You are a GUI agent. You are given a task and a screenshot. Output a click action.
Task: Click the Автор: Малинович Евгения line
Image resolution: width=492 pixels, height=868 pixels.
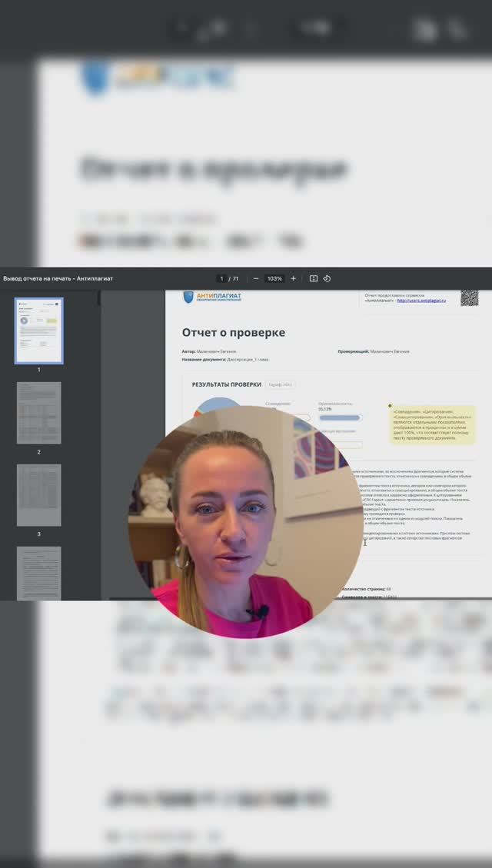point(209,351)
